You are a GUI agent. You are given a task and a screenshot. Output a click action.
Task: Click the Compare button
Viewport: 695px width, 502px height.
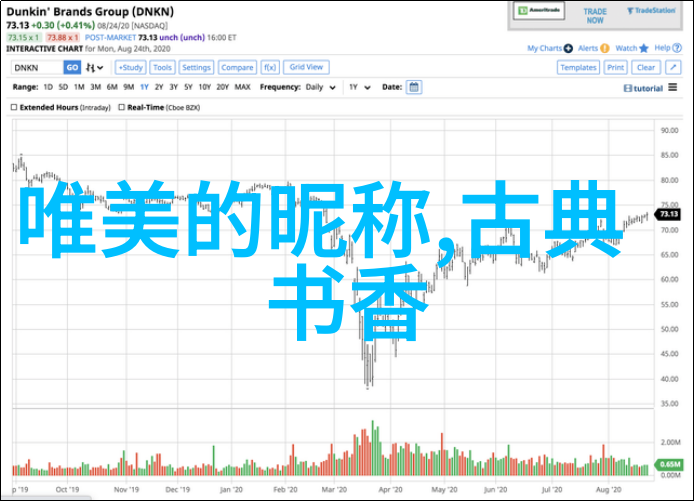click(x=237, y=67)
